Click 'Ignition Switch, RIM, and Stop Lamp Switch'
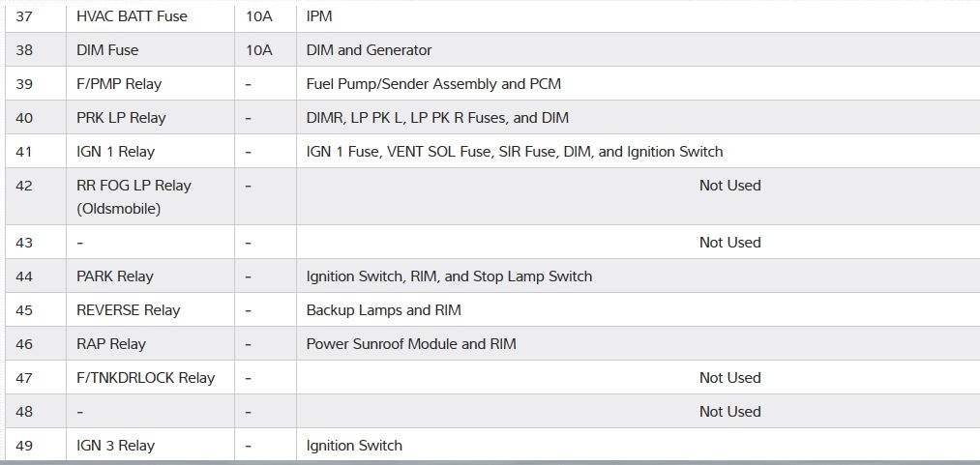The height and width of the screenshot is (465, 980). click(x=449, y=276)
